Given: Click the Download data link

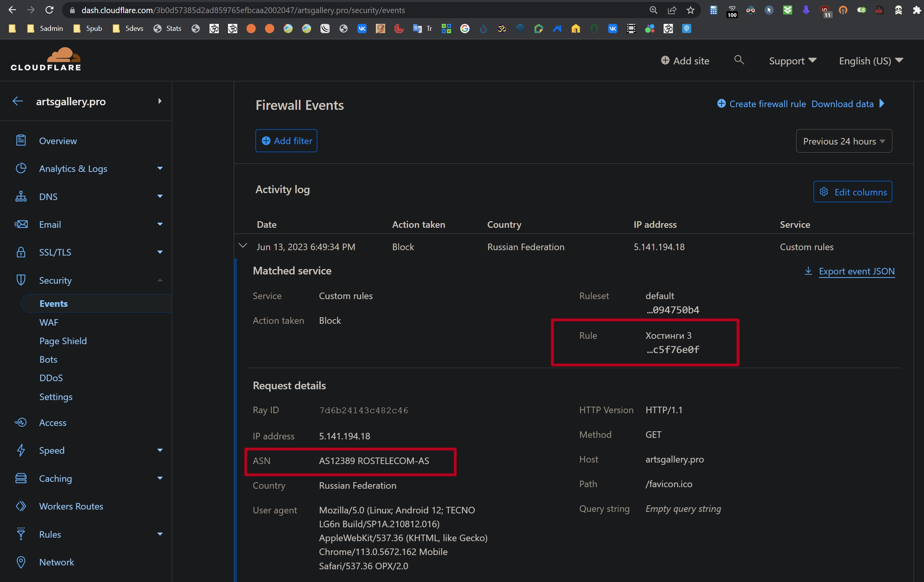Looking at the screenshot, I should [842, 104].
